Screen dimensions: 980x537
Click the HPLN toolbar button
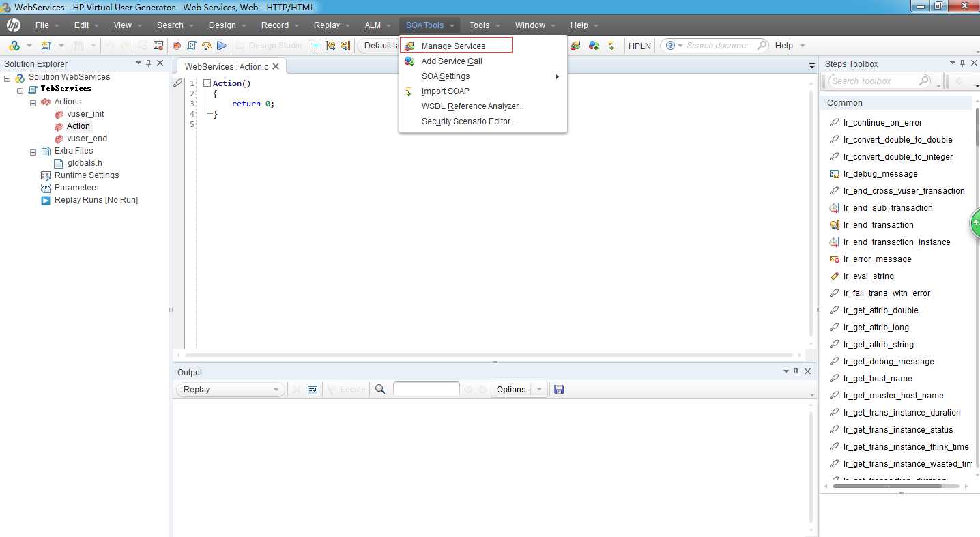[639, 46]
